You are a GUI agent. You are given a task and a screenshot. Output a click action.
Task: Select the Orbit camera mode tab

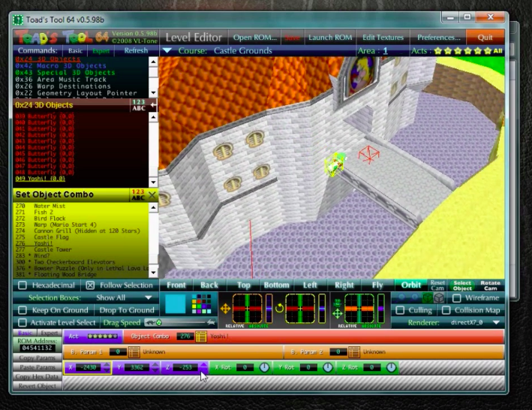tap(411, 285)
